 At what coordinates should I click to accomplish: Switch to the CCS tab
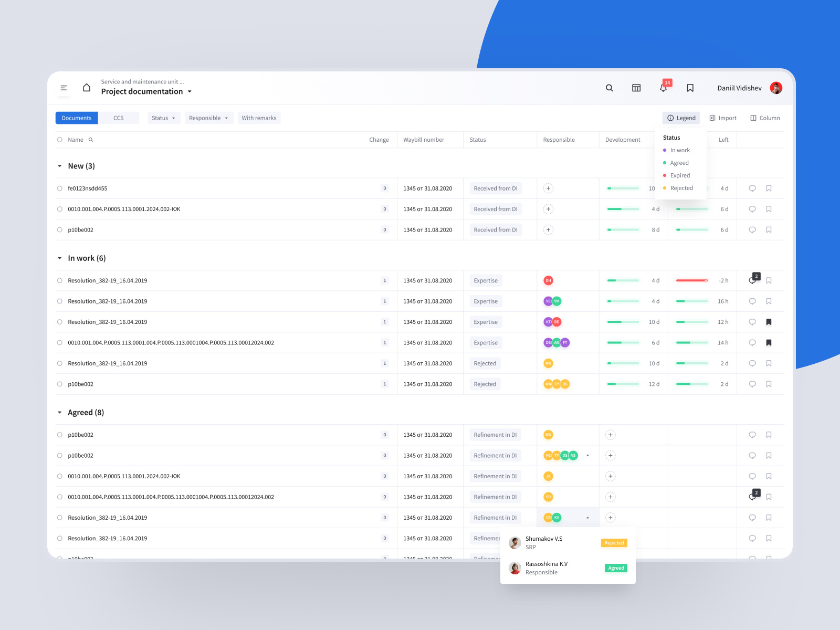point(119,118)
